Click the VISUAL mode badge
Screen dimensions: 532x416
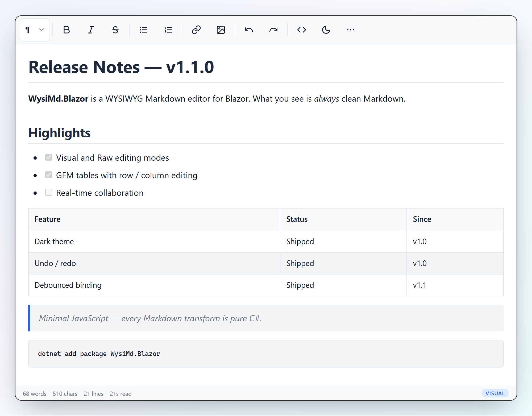(x=495, y=393)
